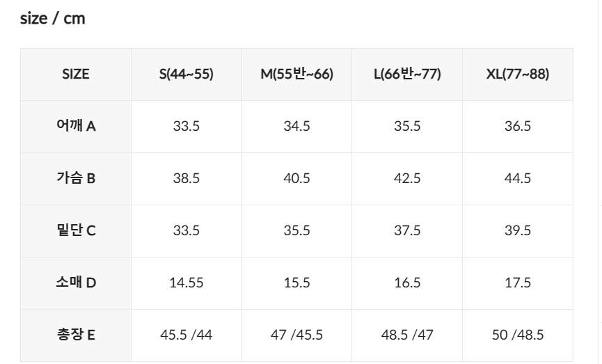602x364 pixels.
Task: Select the 45.5 /44 total length cell
Action: [x=186, y=335]
